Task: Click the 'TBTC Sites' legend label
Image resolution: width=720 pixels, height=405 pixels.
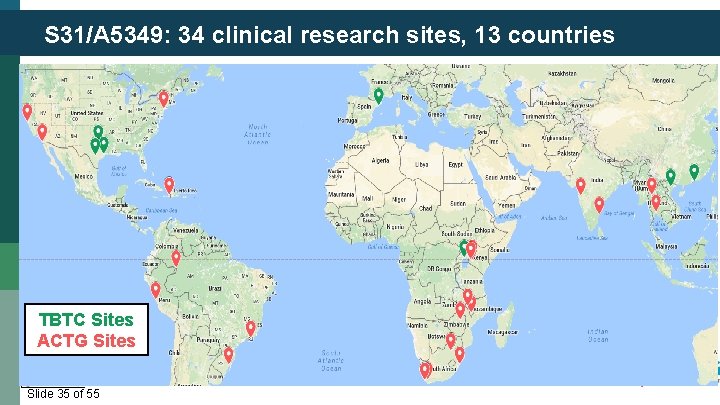Action: pos(86,320)
